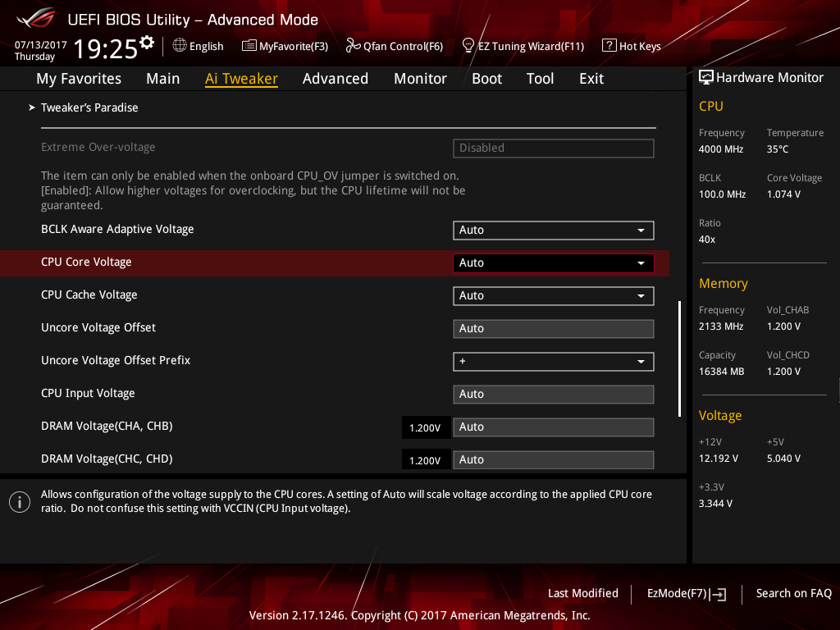This screenshot has width=840, height=630.
Task: Click the 16384 MB capacity value
Action: tap(722, 372)
